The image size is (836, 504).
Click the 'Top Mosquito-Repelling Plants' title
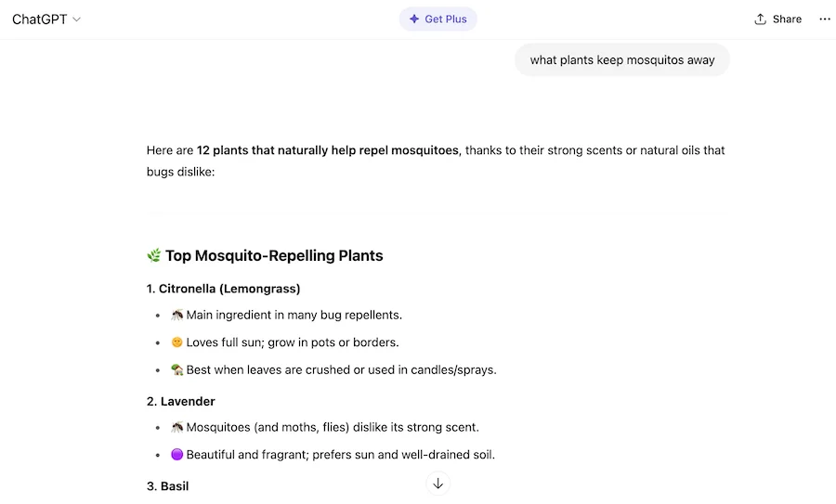coord(274,255)
